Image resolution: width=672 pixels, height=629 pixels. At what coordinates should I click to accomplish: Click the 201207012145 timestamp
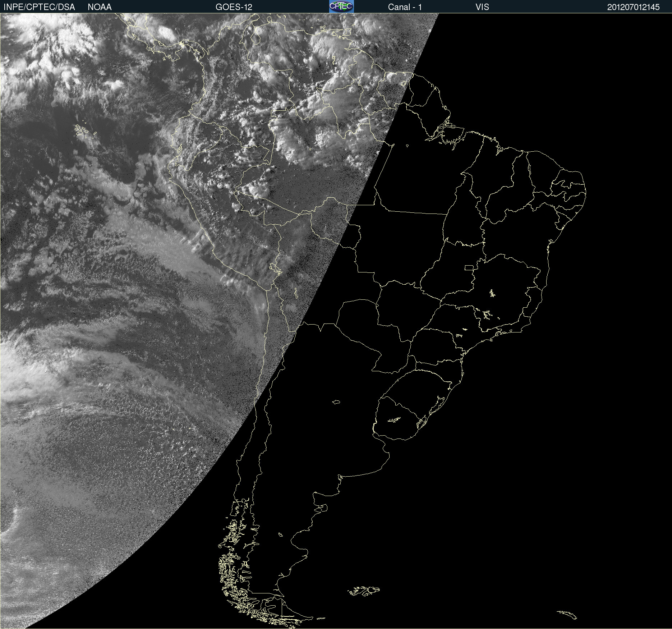point(634,7)
